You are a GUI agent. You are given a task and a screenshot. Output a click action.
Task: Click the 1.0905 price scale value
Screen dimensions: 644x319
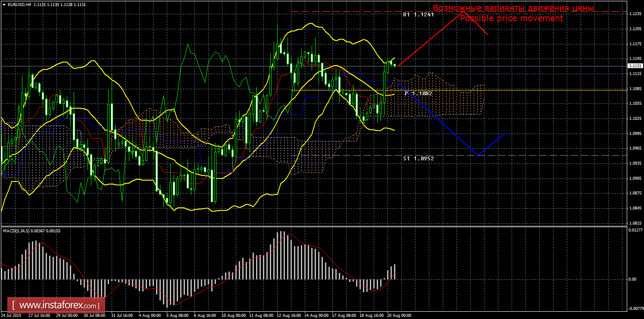[635, 178]
